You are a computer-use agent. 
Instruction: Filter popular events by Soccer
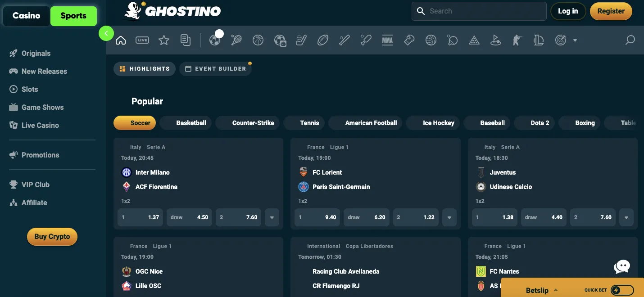pos(135,123)
